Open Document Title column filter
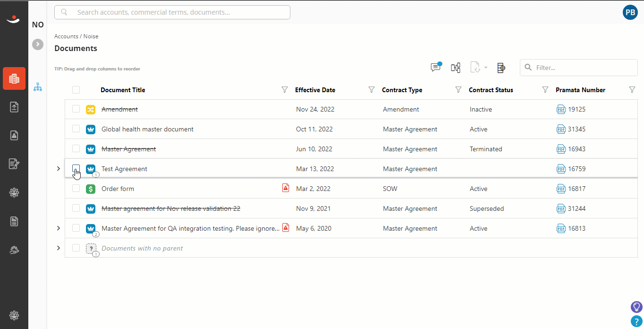 point(285,90)
